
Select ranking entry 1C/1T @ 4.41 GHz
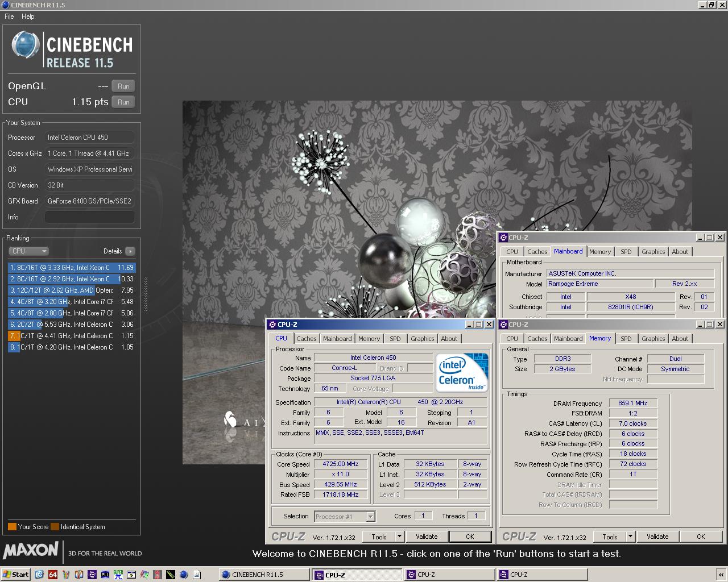[72, 335]
